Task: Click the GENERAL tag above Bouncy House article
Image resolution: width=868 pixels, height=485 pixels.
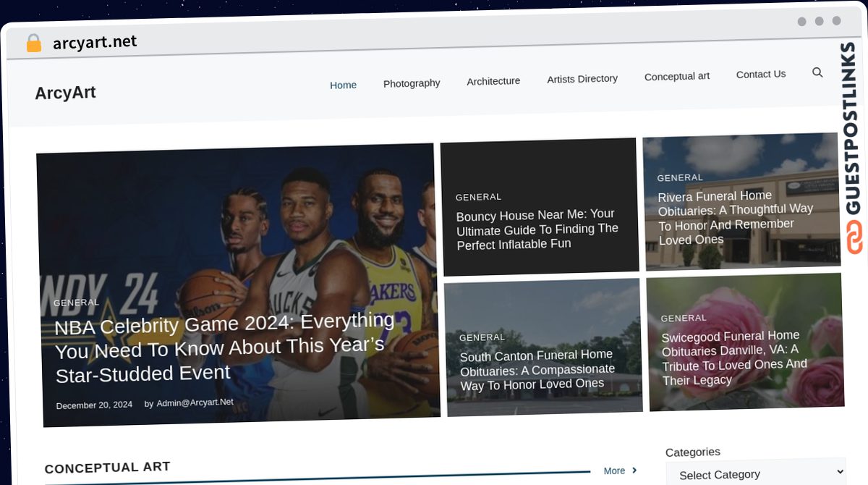Action: (x=478, y=197)
